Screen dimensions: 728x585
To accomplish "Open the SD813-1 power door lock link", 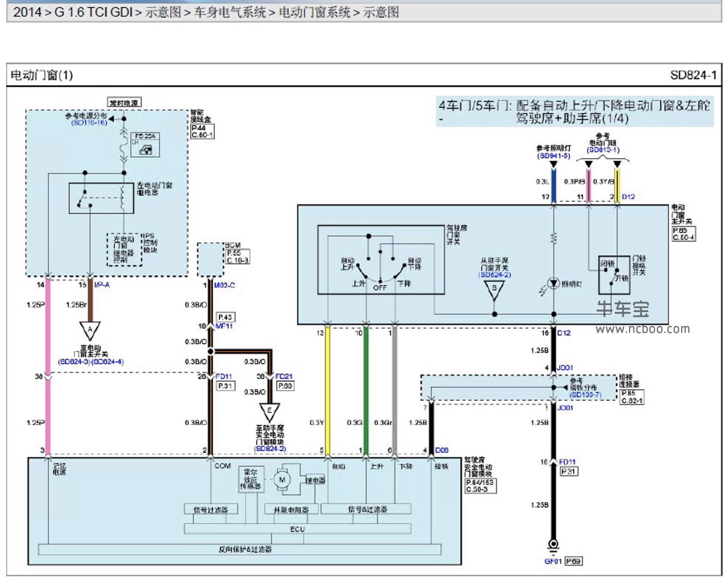I will pos(603,150).
